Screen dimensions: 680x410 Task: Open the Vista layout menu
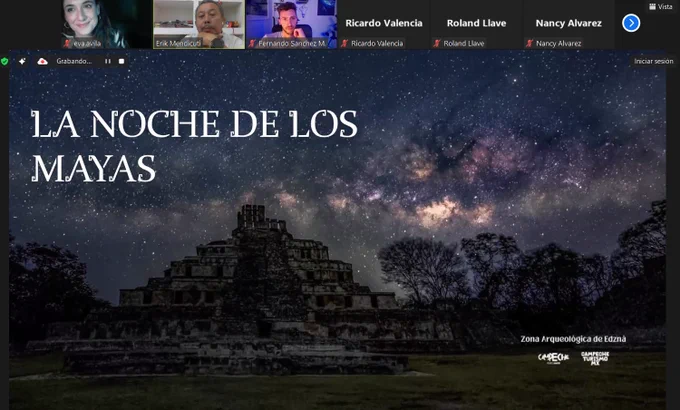coord(660,7)
